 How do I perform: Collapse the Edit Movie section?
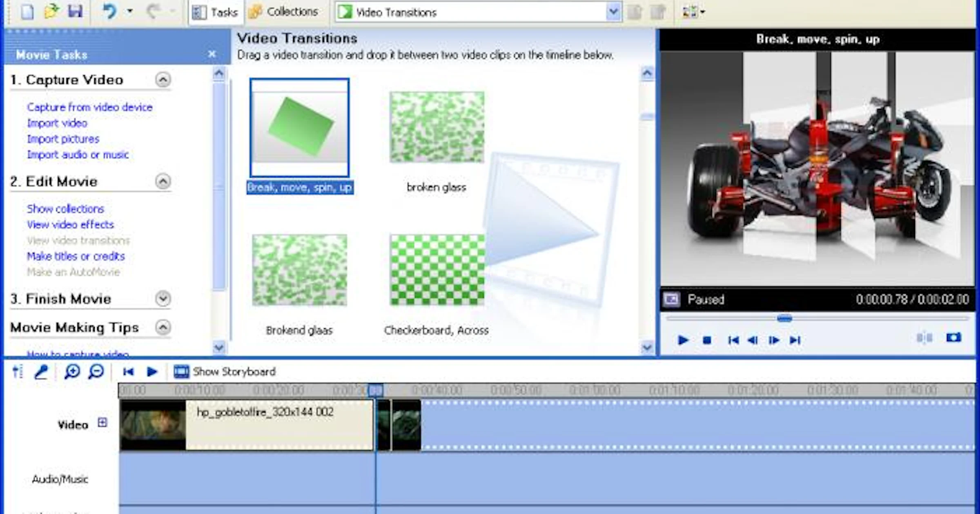pos(163,182)
